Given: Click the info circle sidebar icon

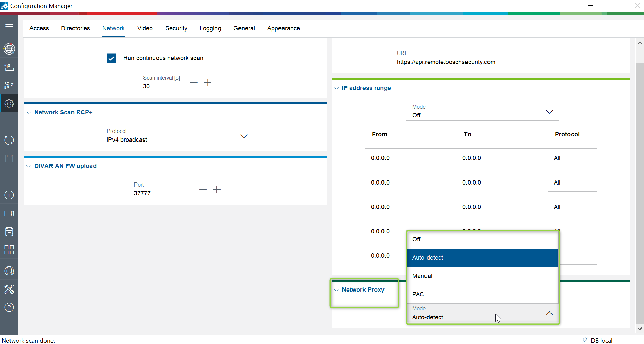Looking at the screenshot, I should (9, 195).
